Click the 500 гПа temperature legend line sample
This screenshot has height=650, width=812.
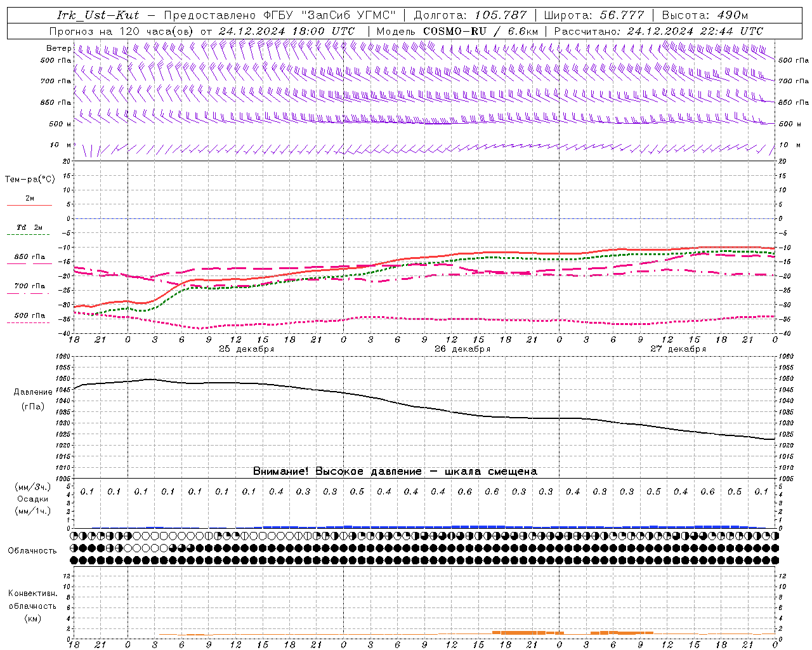coord(29,322)
